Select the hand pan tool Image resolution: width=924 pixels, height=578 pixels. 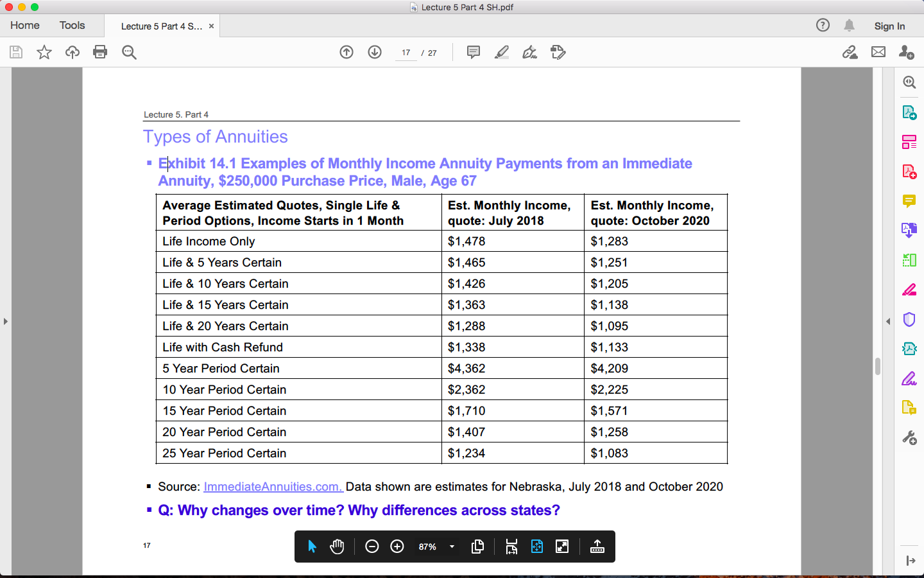[x=337, y=547]
